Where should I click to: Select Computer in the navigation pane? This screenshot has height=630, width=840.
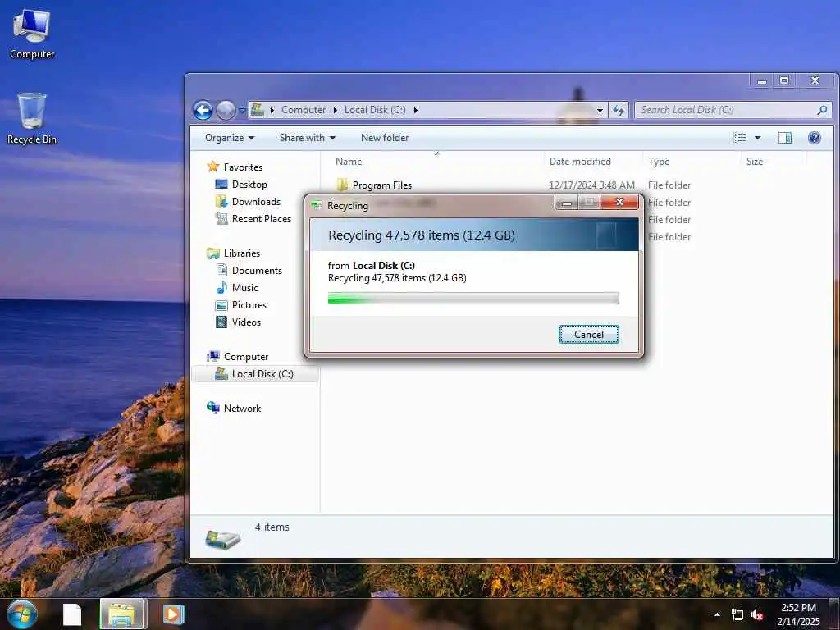tap(246, 357)
